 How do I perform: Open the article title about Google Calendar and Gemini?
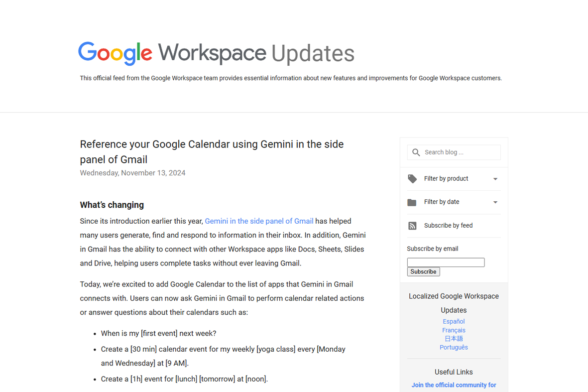pyautogui.click(x=212, y=151)
